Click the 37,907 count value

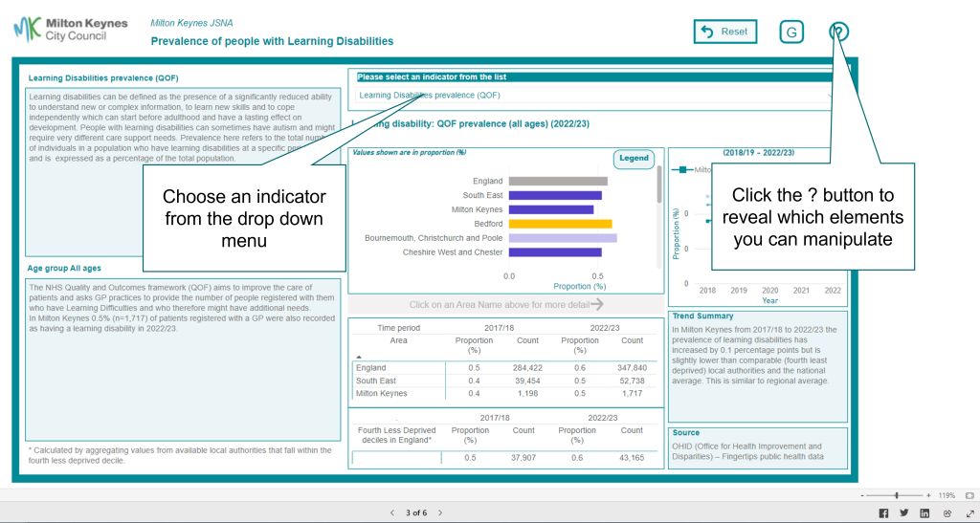coord(523,457)
